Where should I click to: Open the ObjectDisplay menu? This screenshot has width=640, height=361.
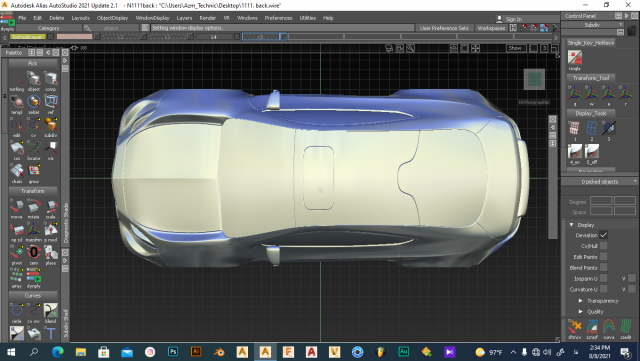tap(112, 18)
